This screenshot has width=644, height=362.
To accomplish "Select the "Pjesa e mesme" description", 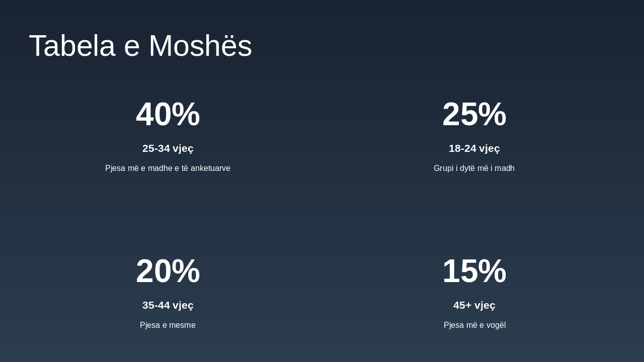I will 168,325.
